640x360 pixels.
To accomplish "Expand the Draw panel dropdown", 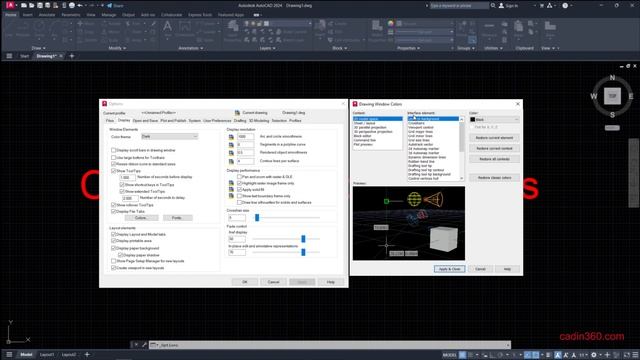I will click(39, 48).
